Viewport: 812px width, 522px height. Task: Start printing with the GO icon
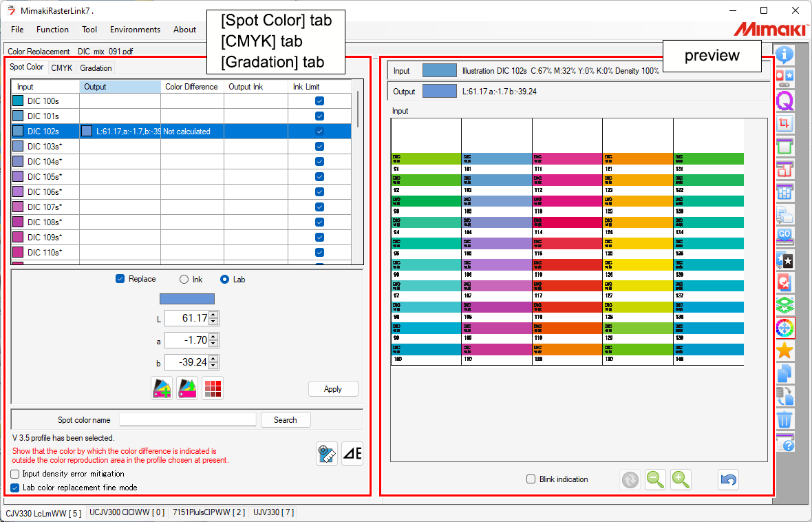pos(784,234)
